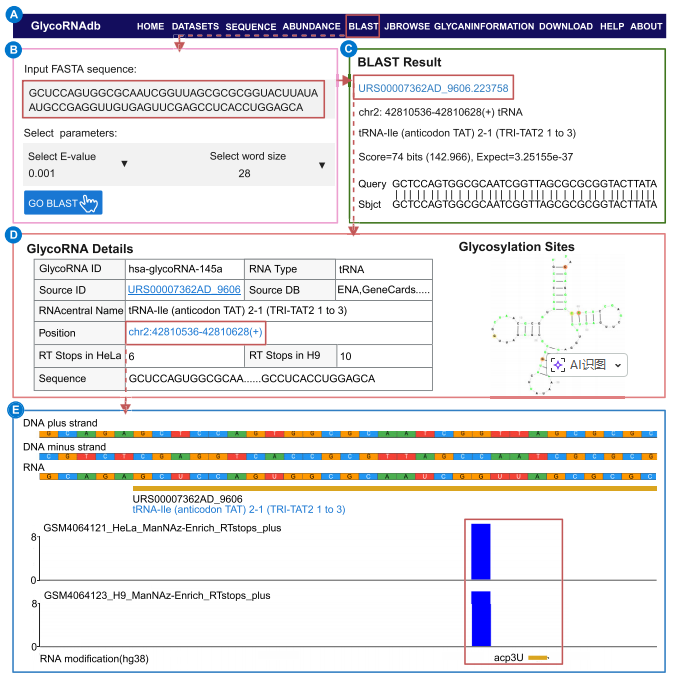Image resolution: width=677 pixels, height=681 pixels.
Task: Open the Select word size dropdown
Action: (x=321, y=165)
